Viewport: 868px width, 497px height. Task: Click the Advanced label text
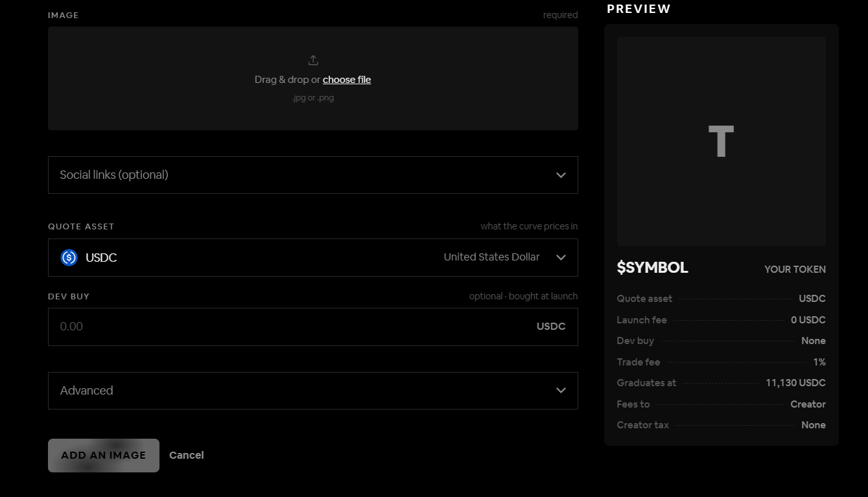point(86,390)
